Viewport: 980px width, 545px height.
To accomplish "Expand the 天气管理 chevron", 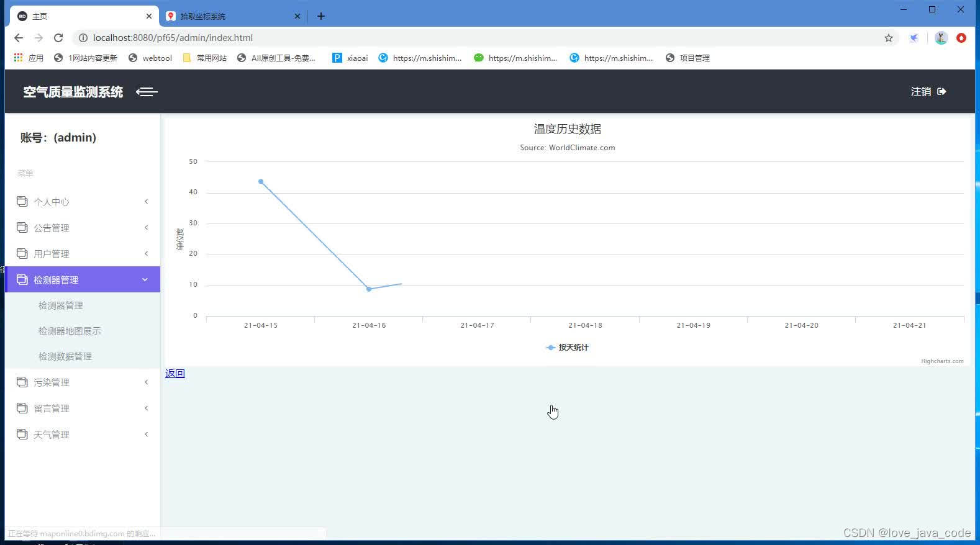I will [147, 434].
